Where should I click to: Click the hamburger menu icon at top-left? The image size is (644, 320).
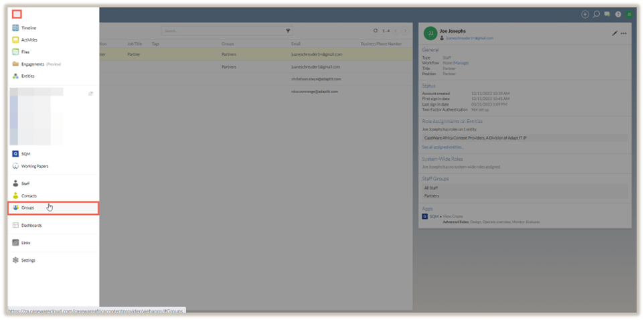(x=17, y=14)
